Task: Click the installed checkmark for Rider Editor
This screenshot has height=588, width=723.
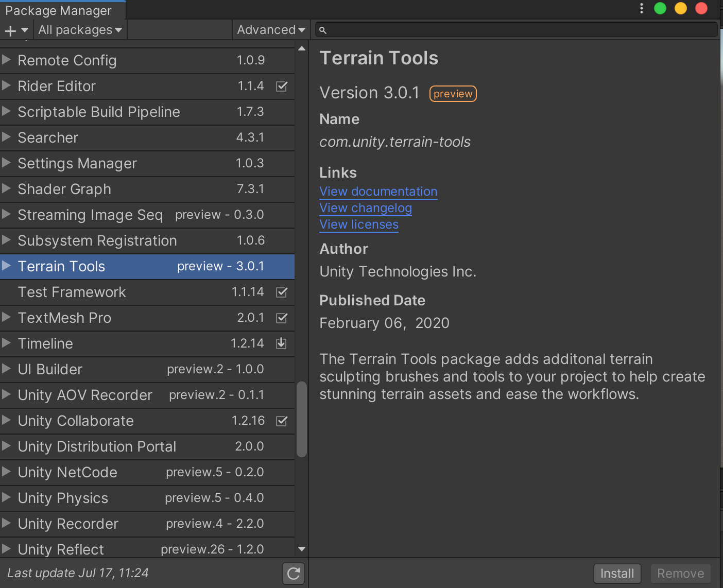Action: pos(282,86)
